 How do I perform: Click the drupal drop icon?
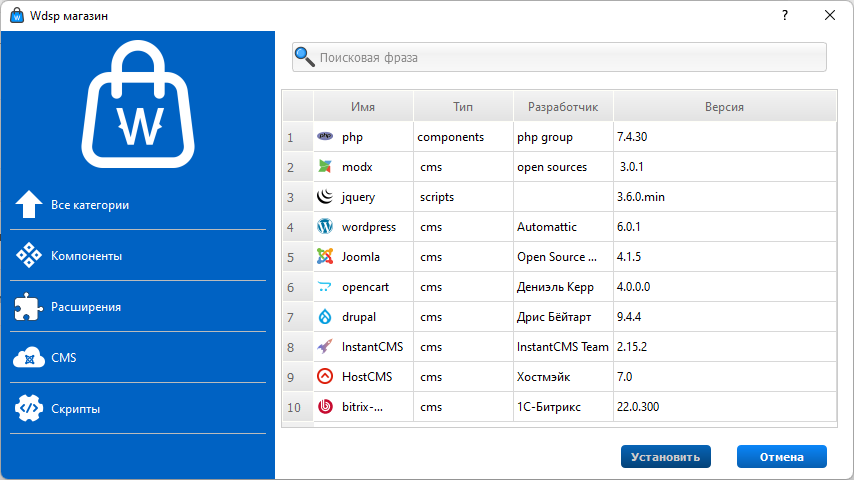click(325, 316)
